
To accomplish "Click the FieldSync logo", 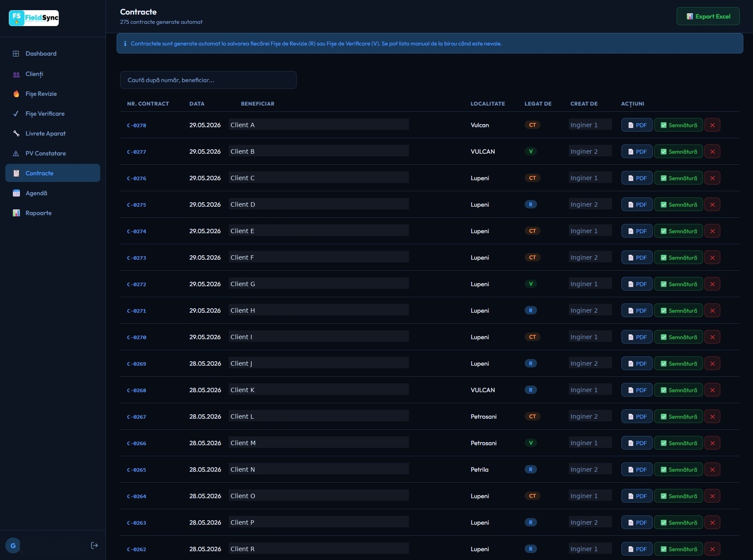I will tap(34, 18).
